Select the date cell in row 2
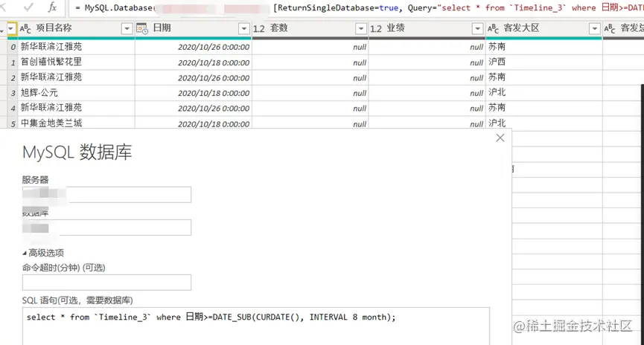 (194, 78)
